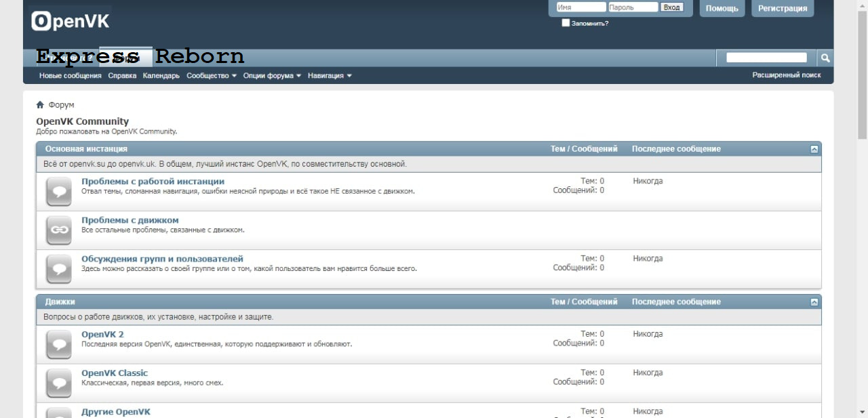Click Никогда in the OpenVK Classic row

click(648, 373)
